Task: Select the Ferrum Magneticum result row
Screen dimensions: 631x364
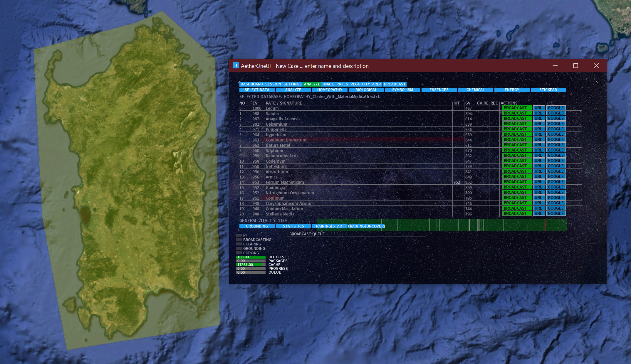Action: point(285,182)
